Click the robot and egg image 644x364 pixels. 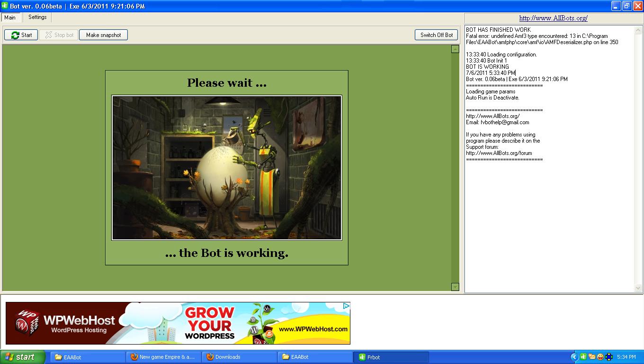pyautogui.click(x=227, y=168)
